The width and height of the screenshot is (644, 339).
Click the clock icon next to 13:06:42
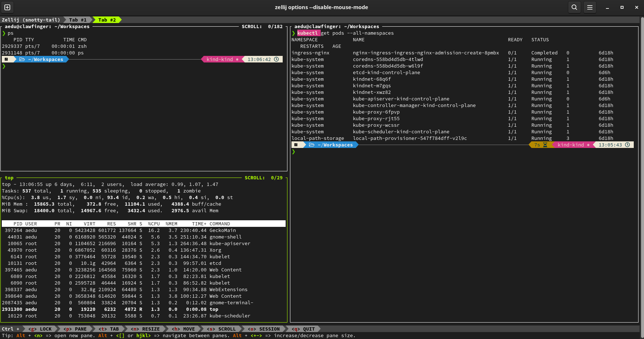click(277, 59)
